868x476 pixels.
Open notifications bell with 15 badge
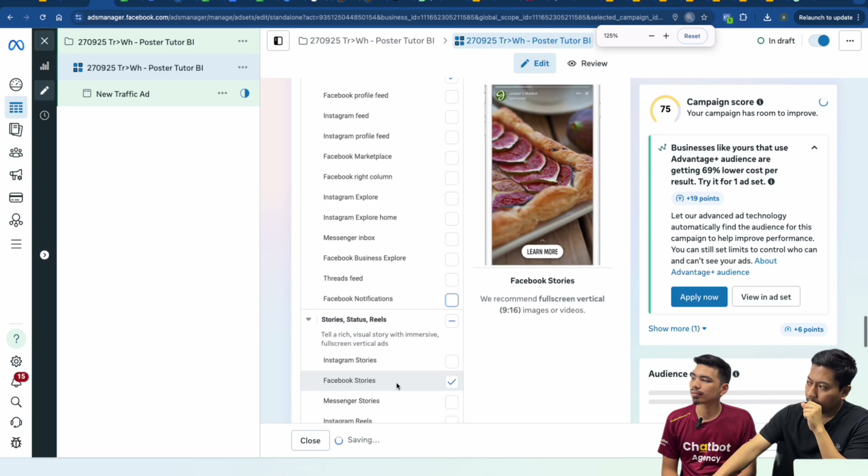tap(16, 381)
